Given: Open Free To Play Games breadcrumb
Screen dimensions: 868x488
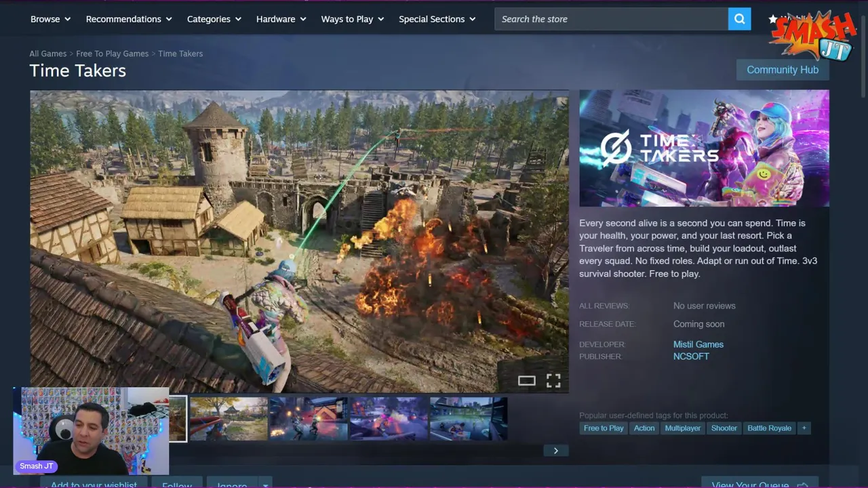Looking at the screenshot, I should click(112, 54).
